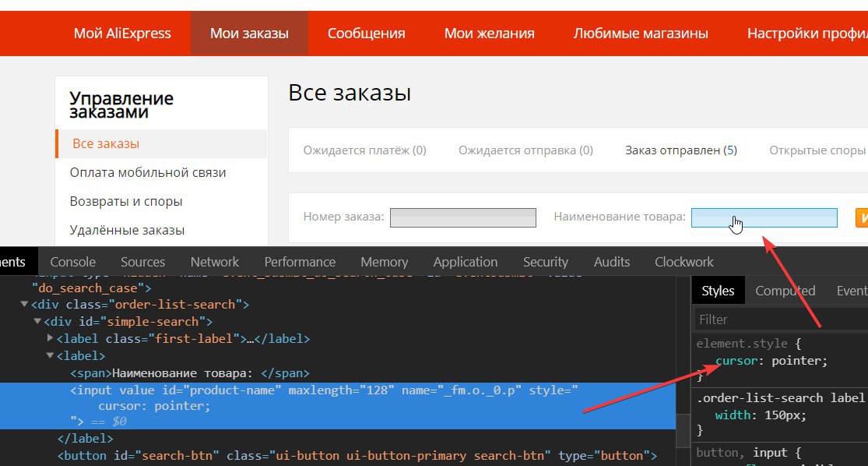Edit the cursor property name in element.style

[x=736, y=361]
